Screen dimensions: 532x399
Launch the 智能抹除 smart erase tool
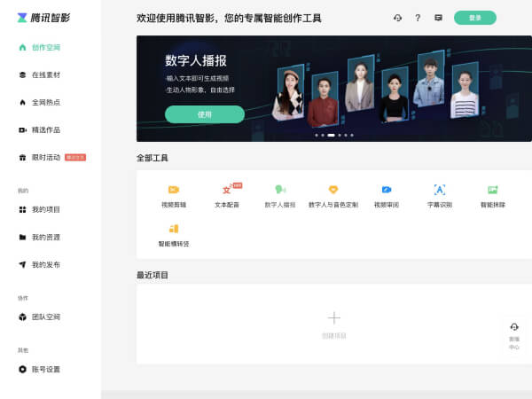pyautogui.click(x=492, y=195)
